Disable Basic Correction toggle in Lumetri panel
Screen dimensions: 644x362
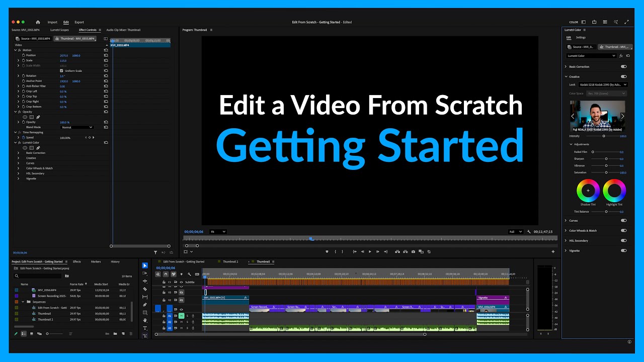[624, 66]
